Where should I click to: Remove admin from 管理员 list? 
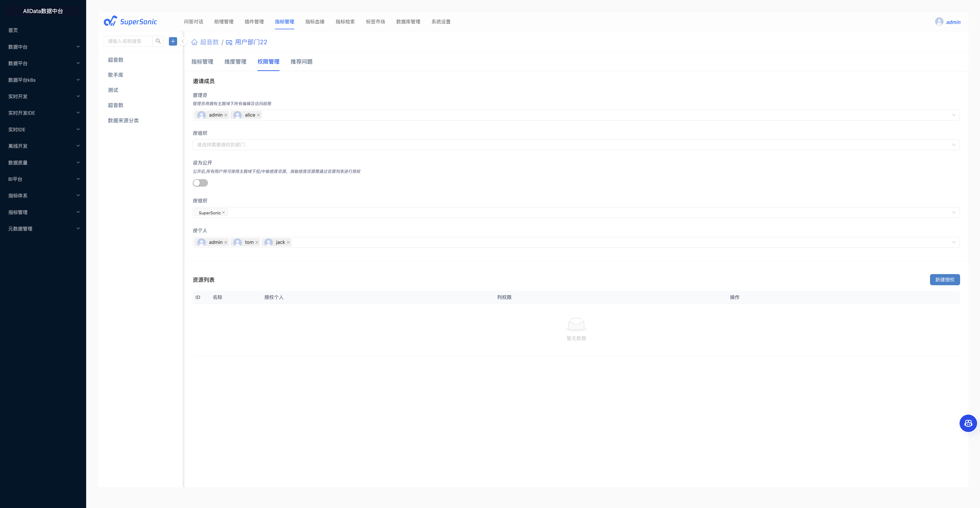226,115
